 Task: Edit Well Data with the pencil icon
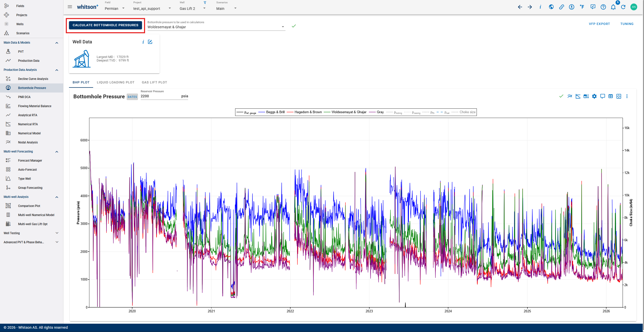point(150,42)
